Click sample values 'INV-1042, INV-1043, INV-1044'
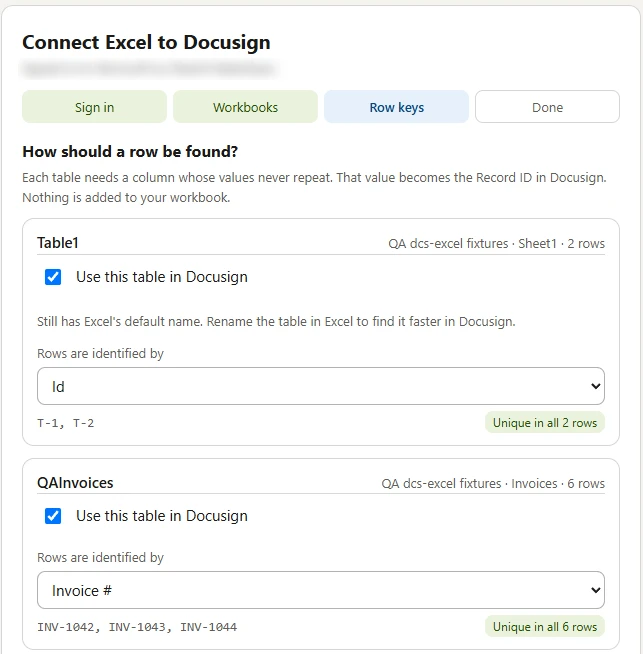The image size is (643, 654). tap(137, 627)
